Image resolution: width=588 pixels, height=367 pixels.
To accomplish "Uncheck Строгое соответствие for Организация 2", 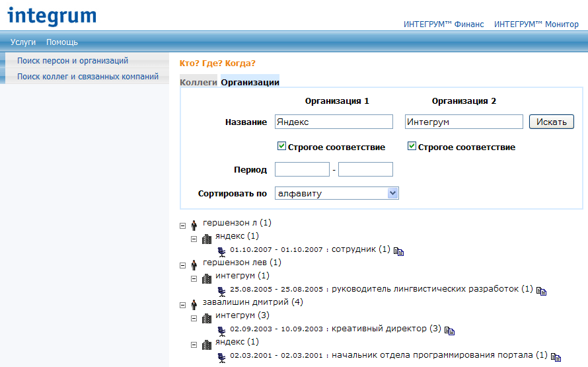I will tap(412, 146).
